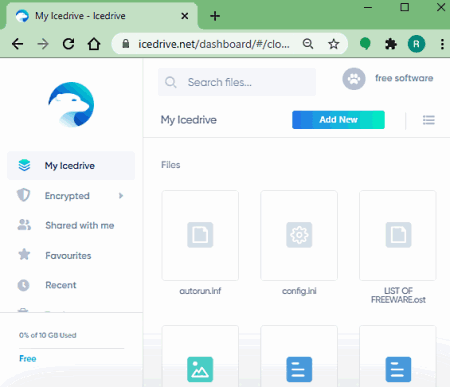Open Favourites in the sidebar

[x=68, y=255]
